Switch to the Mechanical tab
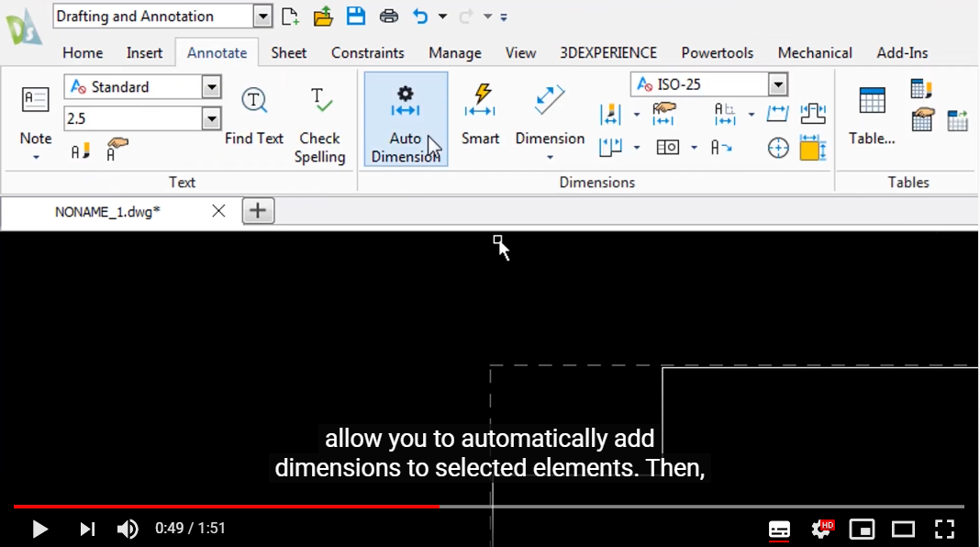 (x=815, y=53)
